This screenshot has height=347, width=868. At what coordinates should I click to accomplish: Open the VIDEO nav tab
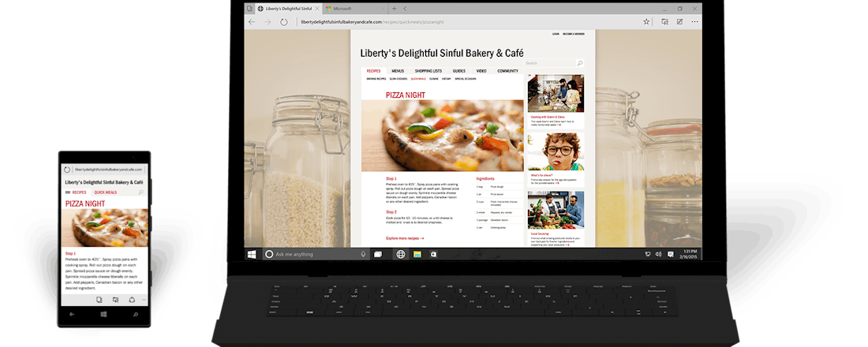pos(481,71)
